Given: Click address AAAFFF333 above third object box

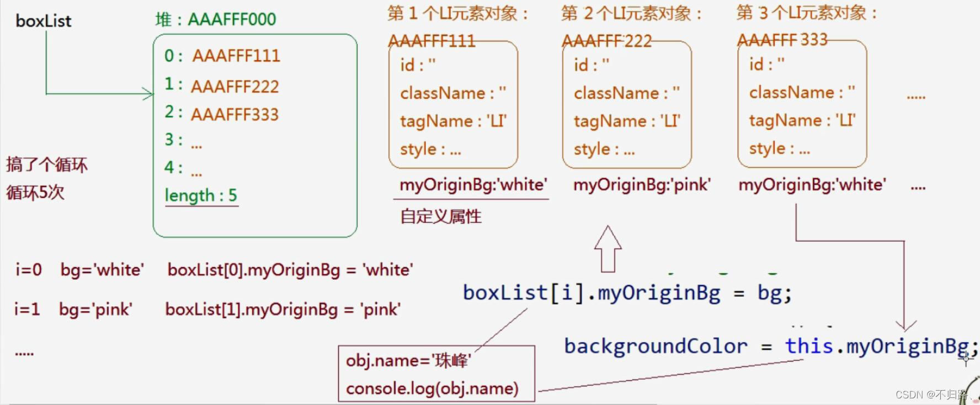Looking at the screenshot, I should [x=782, y=40].
